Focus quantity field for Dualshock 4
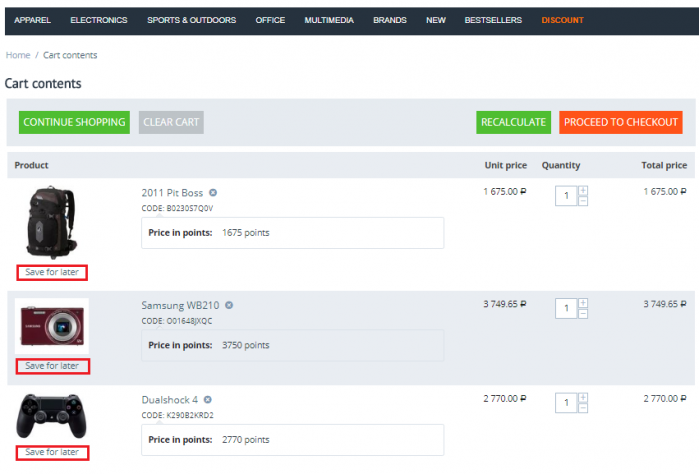 pyautogui.click(x=566, y=403)
